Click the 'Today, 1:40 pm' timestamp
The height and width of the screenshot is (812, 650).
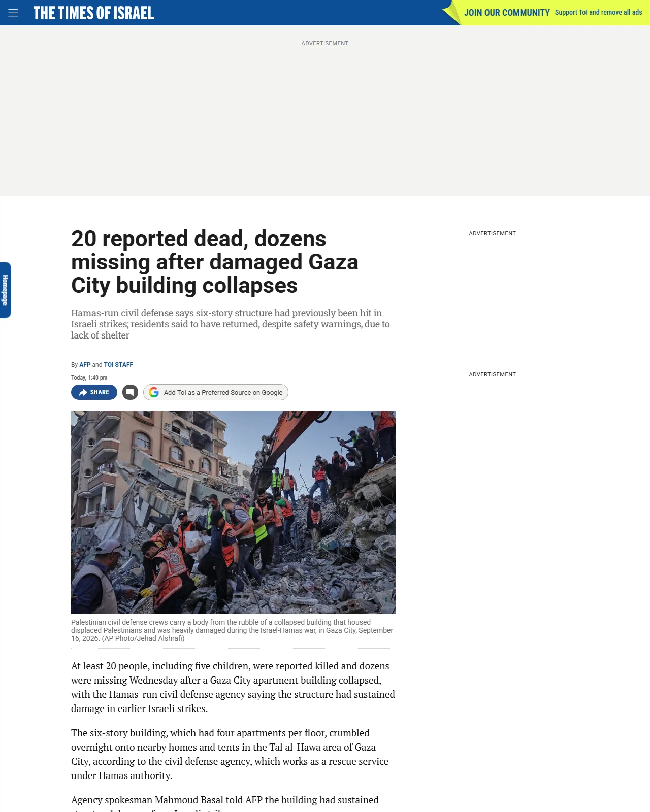click(x=89, y=378)
